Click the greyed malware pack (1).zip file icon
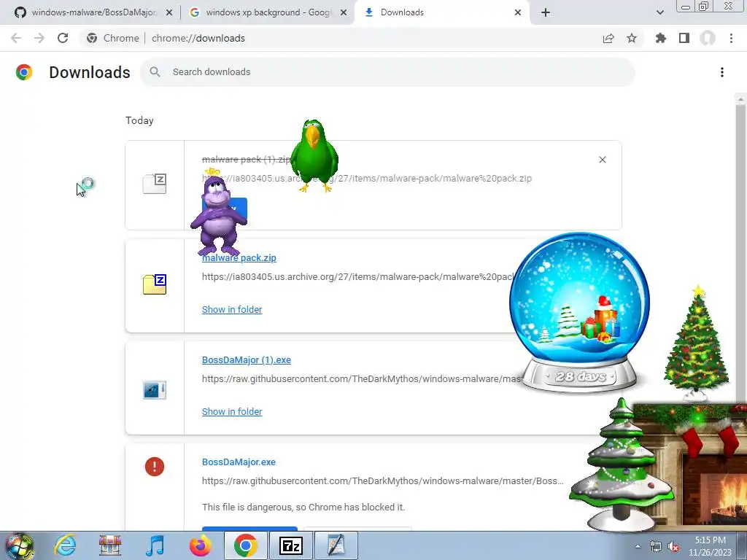This screenshot has height=560, width=747. pyautogui.click(x=155, y=184)
